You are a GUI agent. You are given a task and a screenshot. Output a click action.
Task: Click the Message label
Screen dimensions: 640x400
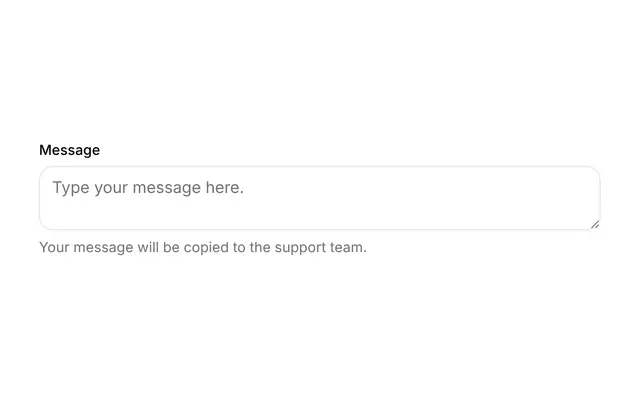(x=69, y=150)
